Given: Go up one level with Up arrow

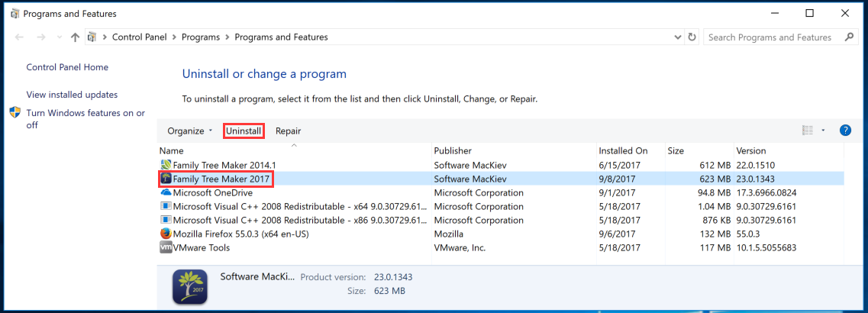Looking at the screenshot, I should 76,37.
